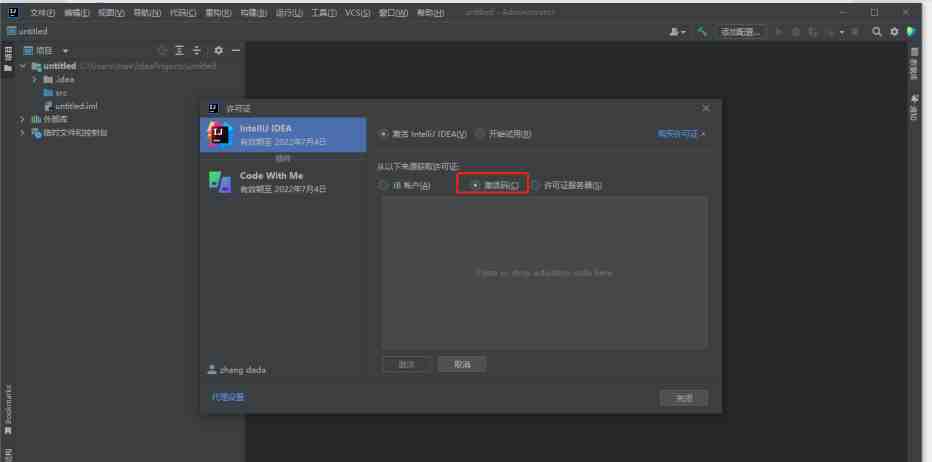Viewport: 932px width, 462px height.
Task: Click the Project tool window tab on left edge
Action: (x=8, y=59)
